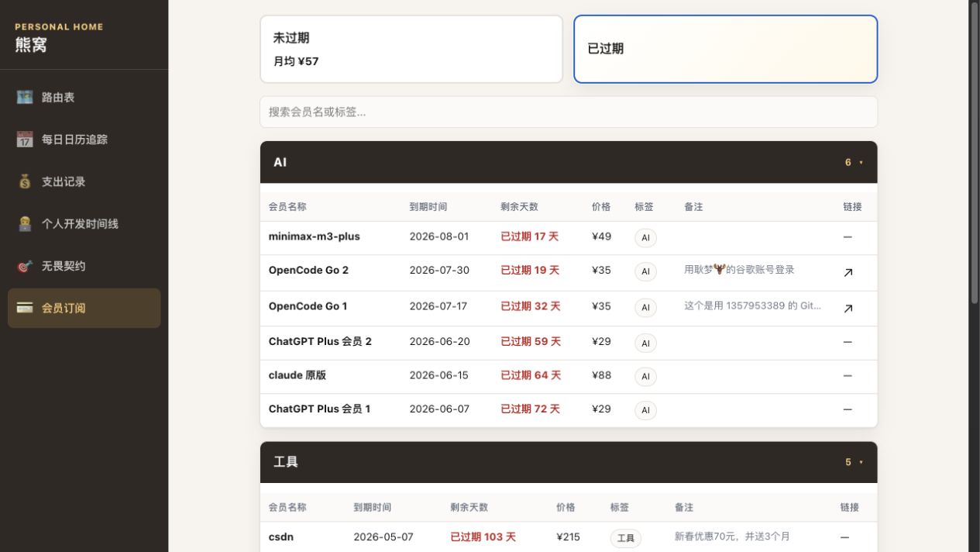Screen dimensions: 980x552
Task: Click the AI tag in ChatGPT Plus 会员 1 row
Action: 645,410
